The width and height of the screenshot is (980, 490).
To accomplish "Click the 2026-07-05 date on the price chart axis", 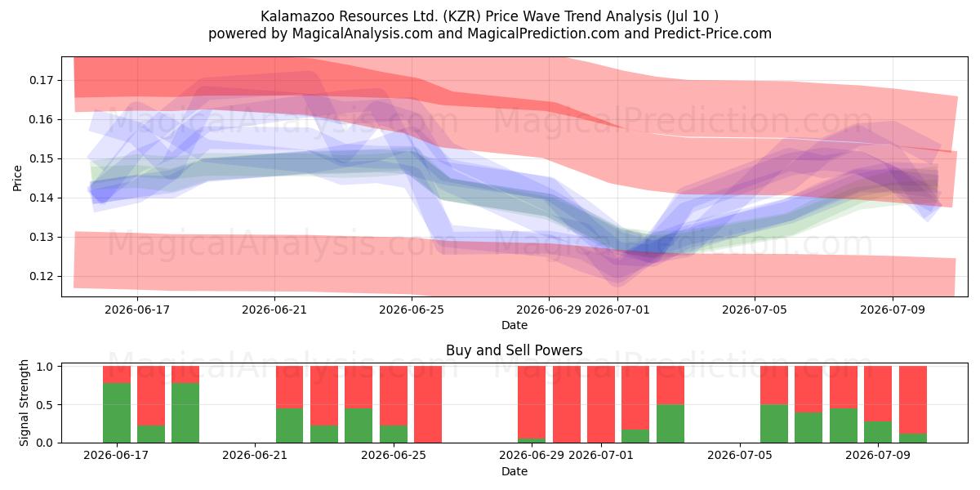I will [755, 310].
